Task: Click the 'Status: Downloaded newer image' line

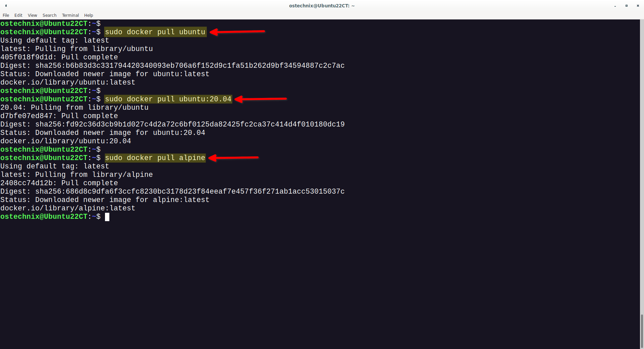Action: pos(104,74)
